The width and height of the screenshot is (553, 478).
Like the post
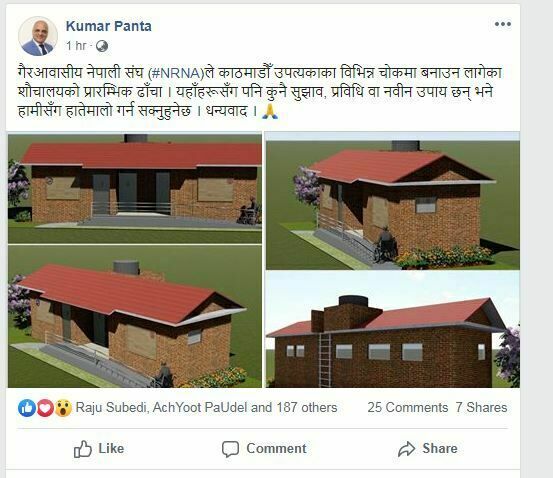[x=99, y=449]
